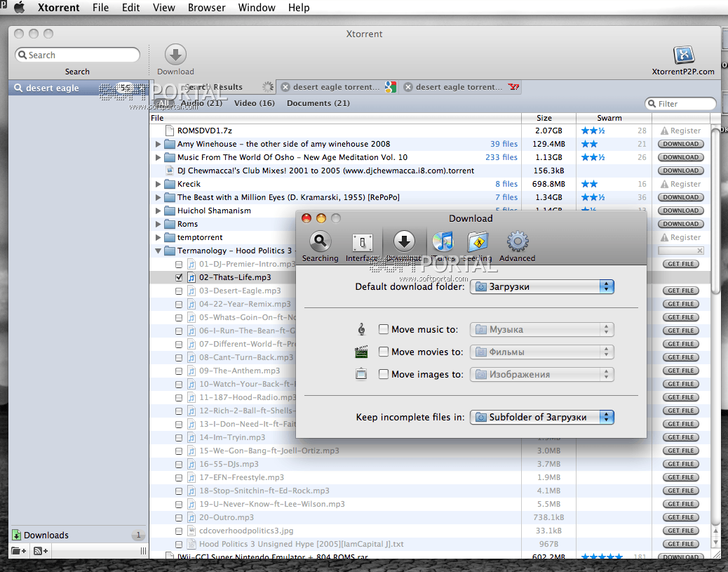Click Yahoo icon on second browser tab

(513, 87)
